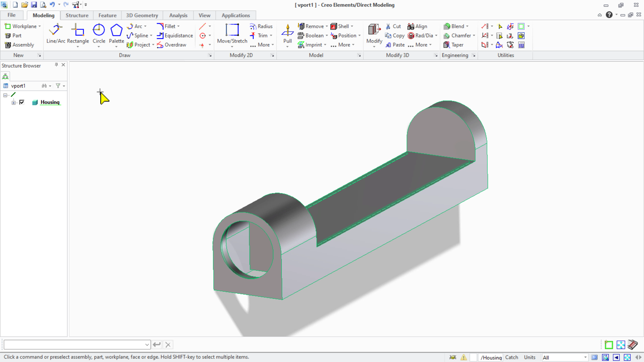Expand the Chamfer dropdown options
Viewport: 644px width, 362px height.
[x=474, y=36]
